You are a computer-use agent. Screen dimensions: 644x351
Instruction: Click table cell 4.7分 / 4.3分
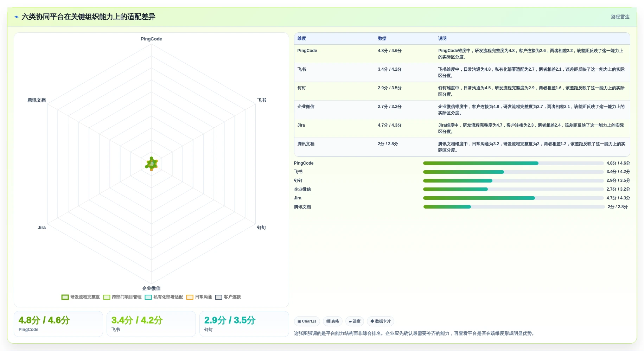tap(390, 125)
